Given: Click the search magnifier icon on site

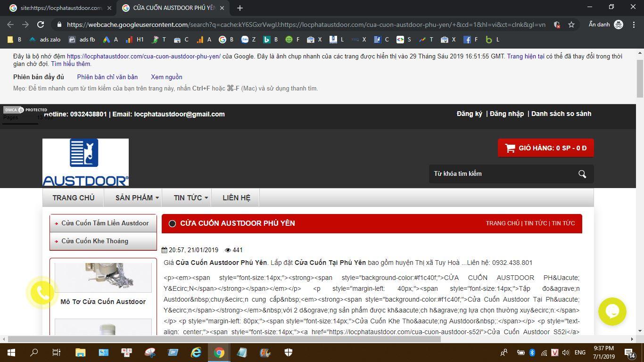Looking at the screenshot, I should (582, 174).
